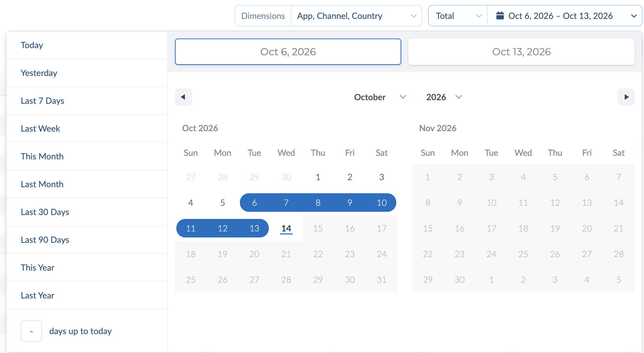Click October 7 in the calendar
The image size is (644, 353).
pos(286,203)
